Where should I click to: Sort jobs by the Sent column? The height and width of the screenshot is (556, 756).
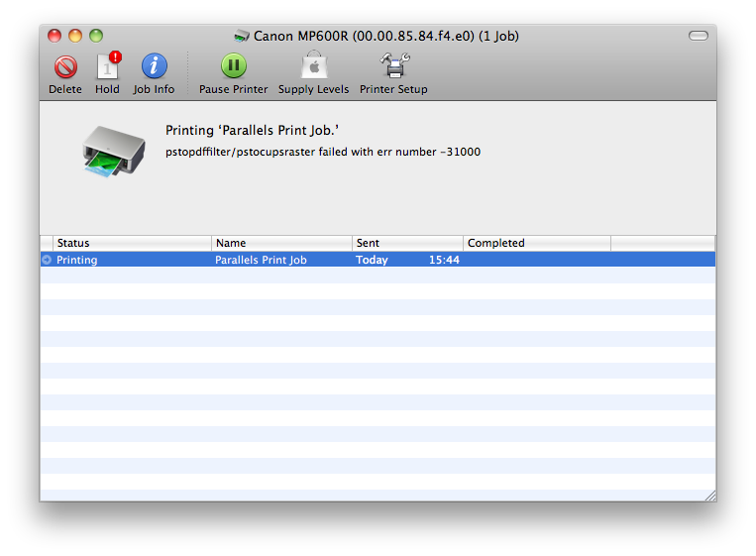pos(407,243)
